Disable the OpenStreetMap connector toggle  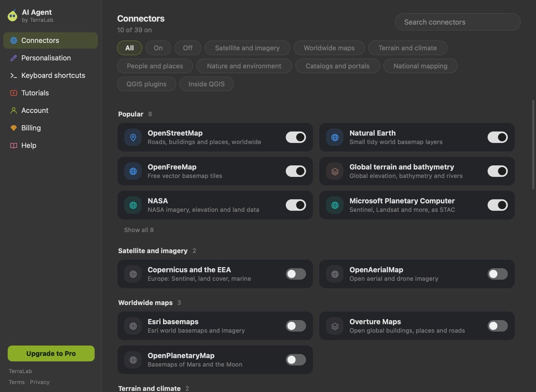[x=296, y=137]
